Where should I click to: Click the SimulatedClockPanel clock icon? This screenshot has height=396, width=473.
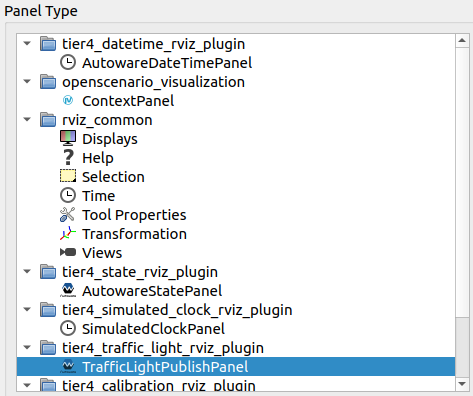pyautogui.click(x=68, y=328)
